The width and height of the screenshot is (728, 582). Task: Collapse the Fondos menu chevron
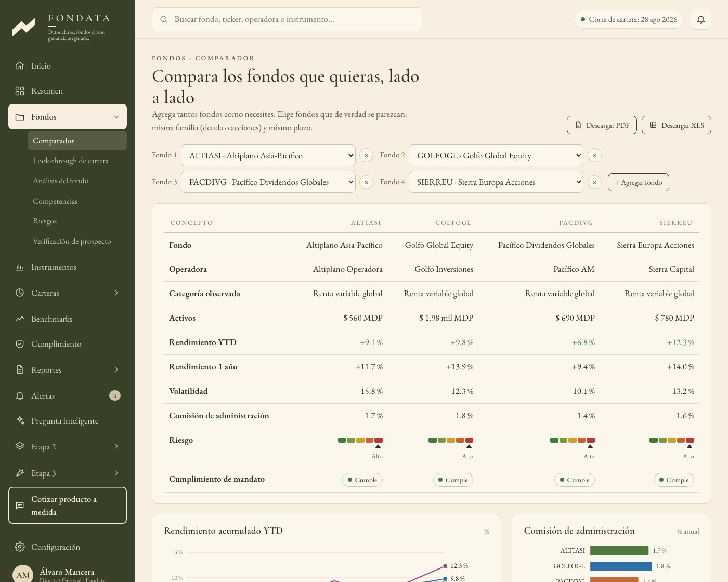(x=116, y=117)
